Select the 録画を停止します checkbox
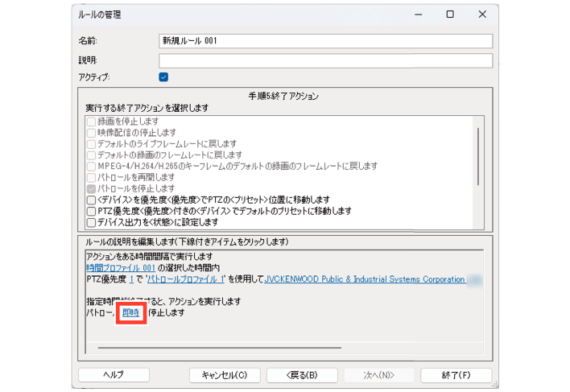570x392 pixels. click(91, 121)
